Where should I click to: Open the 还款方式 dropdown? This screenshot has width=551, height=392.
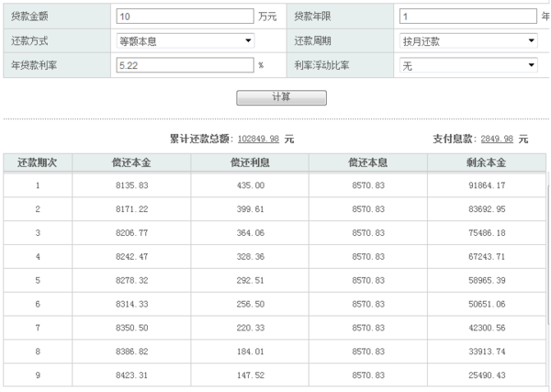(186, 41)
